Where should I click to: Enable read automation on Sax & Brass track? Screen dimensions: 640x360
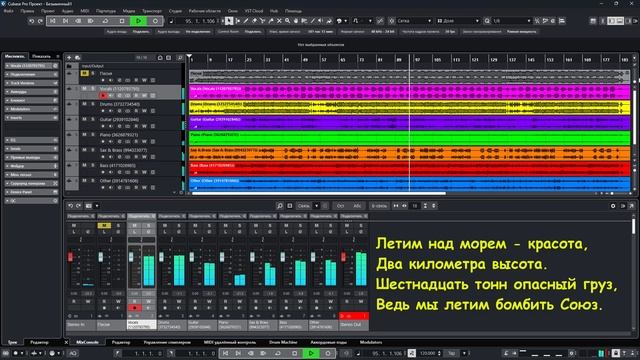click(136, 157)
